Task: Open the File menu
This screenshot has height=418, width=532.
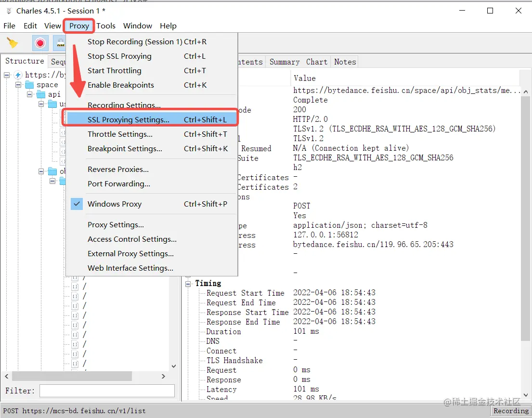Action: (10, 26)
